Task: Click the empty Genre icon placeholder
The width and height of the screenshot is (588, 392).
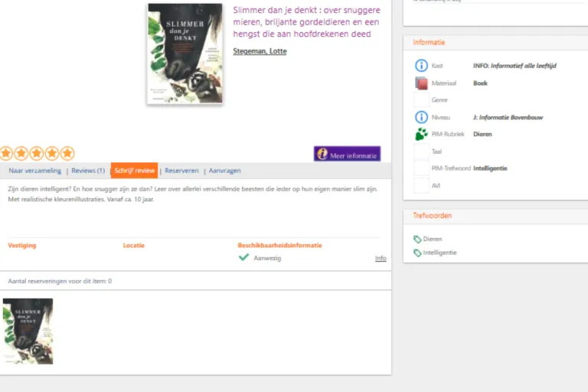Action: [x=421, y=100]
